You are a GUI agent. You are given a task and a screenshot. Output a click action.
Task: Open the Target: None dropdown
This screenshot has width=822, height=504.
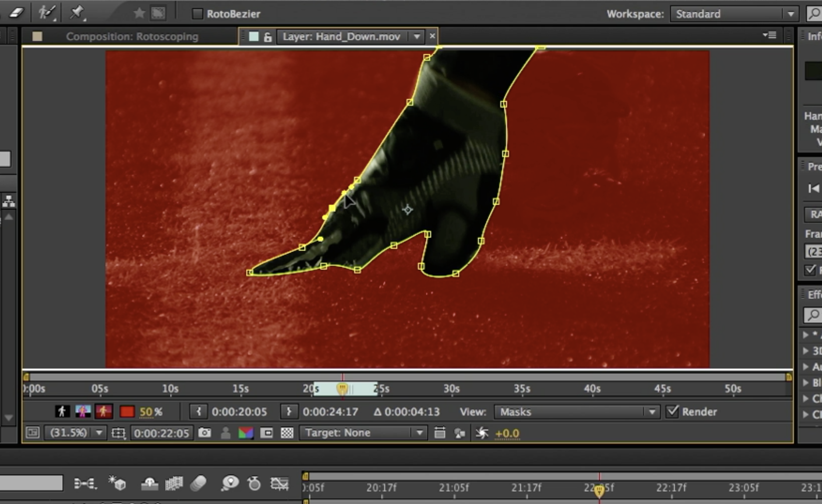pyautogui.click(x=364, y=433)
